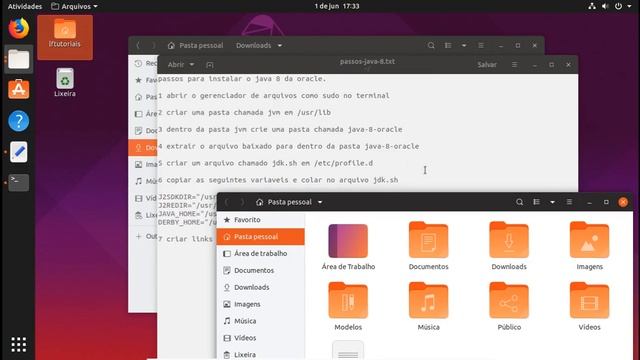Image resolution: width=640 pixels, height=360 pixels.
Task: Open view options dropdown in front Files window
Action: tap(552, 202)
